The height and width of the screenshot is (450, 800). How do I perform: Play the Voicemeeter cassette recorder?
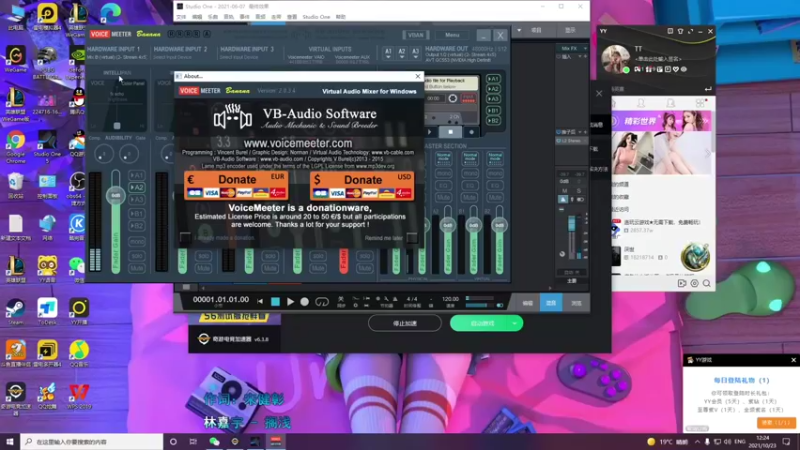(430, 132)
